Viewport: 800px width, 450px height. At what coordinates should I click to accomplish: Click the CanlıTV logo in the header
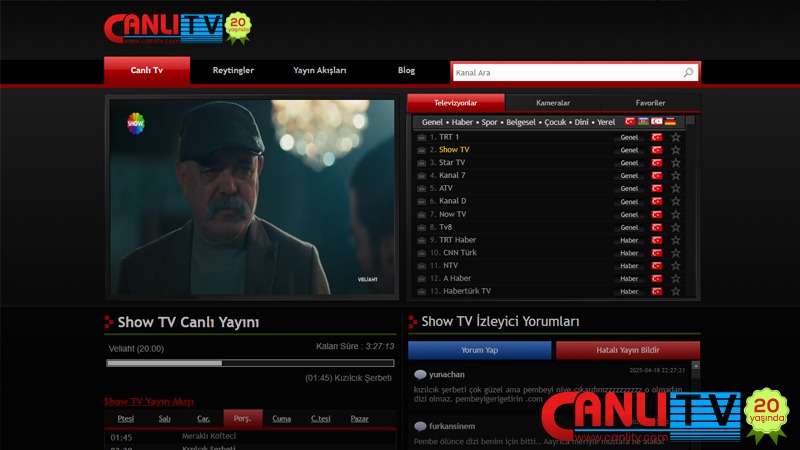pyautogui.click(x=177, y=28)
